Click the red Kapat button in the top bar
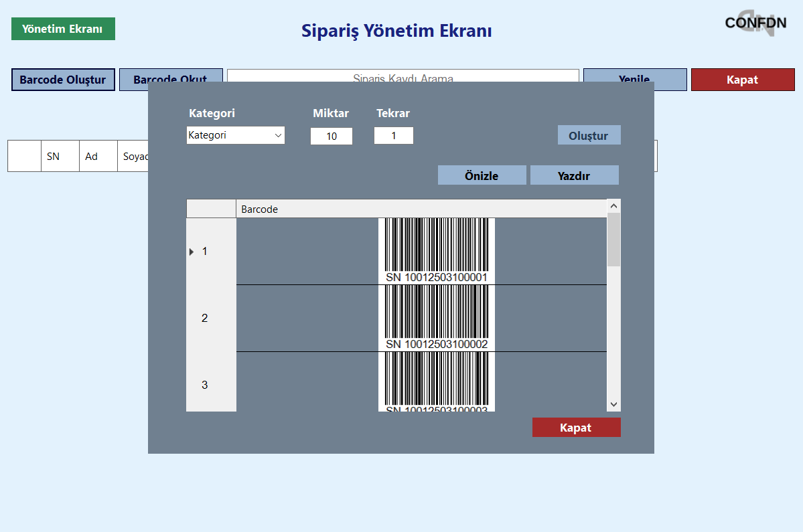The image size is (803, 532). click(743, 80)
